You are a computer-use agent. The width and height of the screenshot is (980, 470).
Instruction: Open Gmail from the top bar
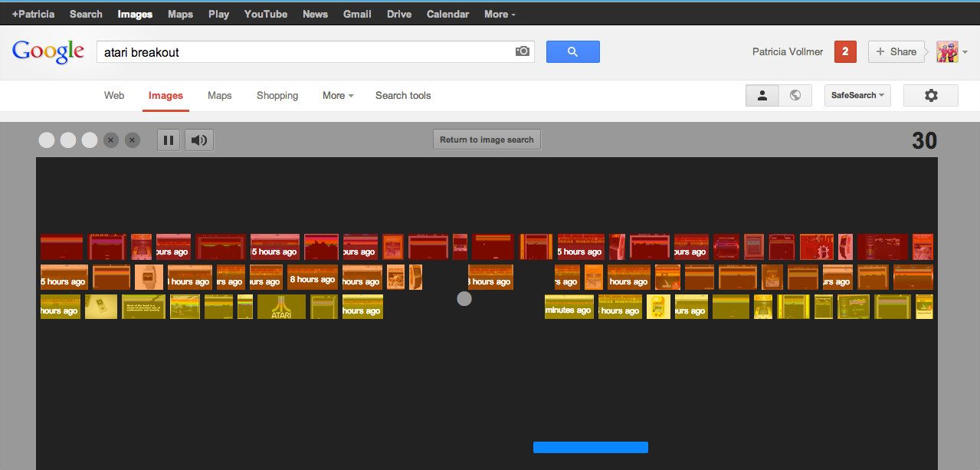[x=357, y=14]
